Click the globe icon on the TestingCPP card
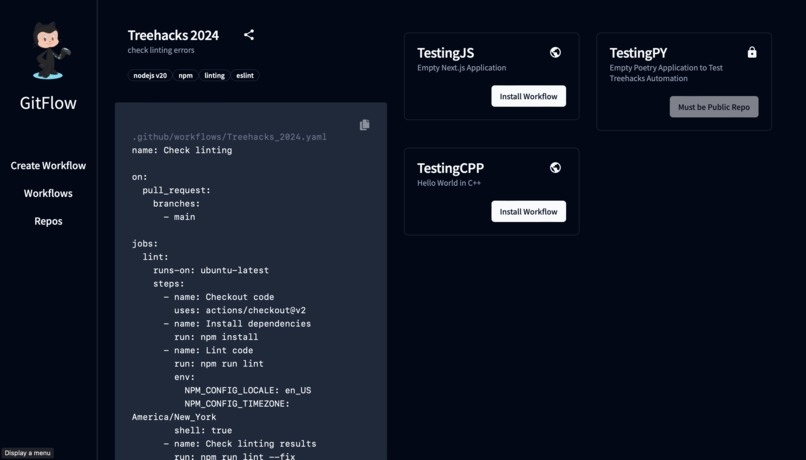This screenshot has width=806, height=460. pyautogui.click(x=555, y=168)
